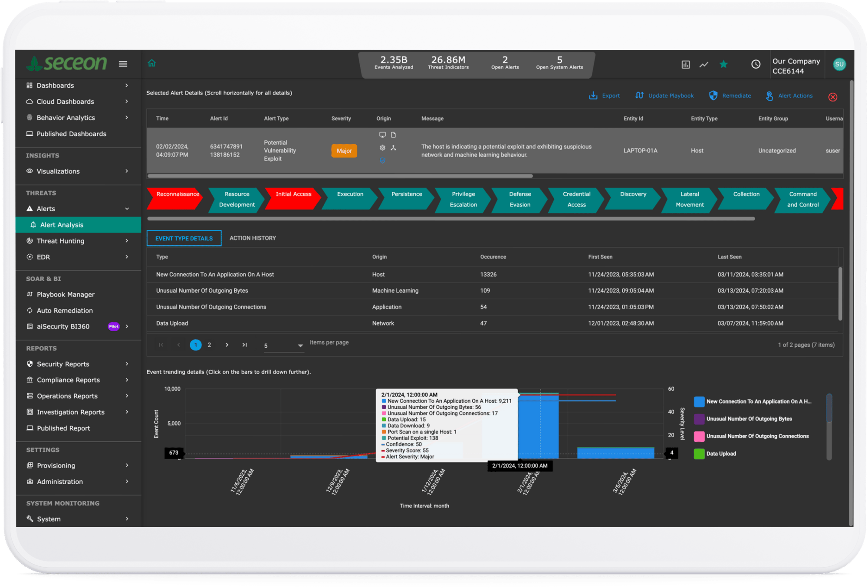Click the Cloud Dashboards cloud icon
Viewport: 868px width, 588px height.
click(30, 102)
